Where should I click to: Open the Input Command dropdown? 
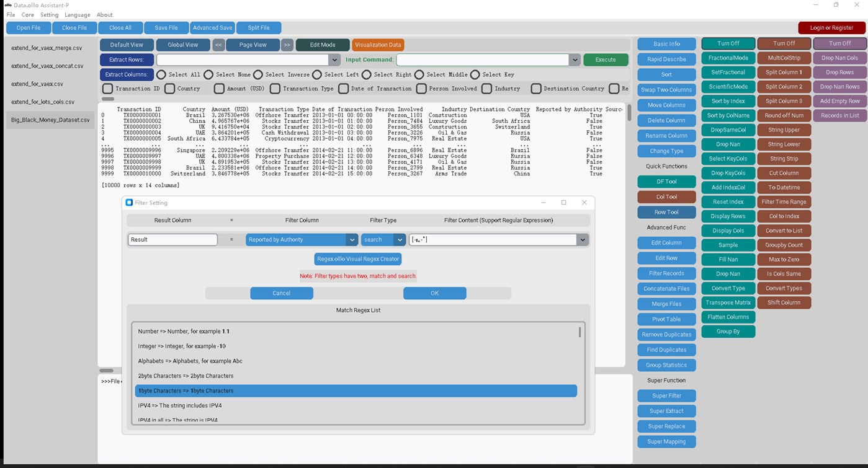point(574,60)
